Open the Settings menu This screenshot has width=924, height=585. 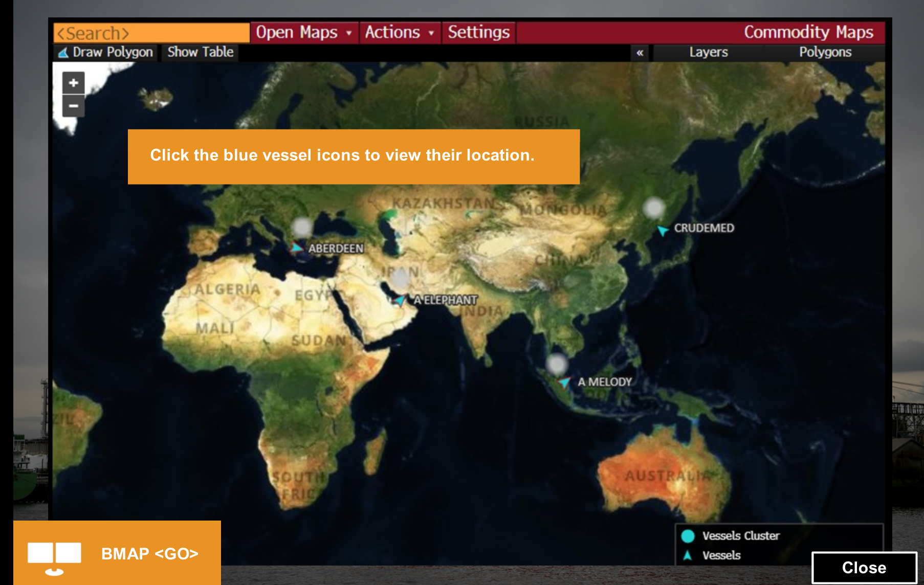478,32
